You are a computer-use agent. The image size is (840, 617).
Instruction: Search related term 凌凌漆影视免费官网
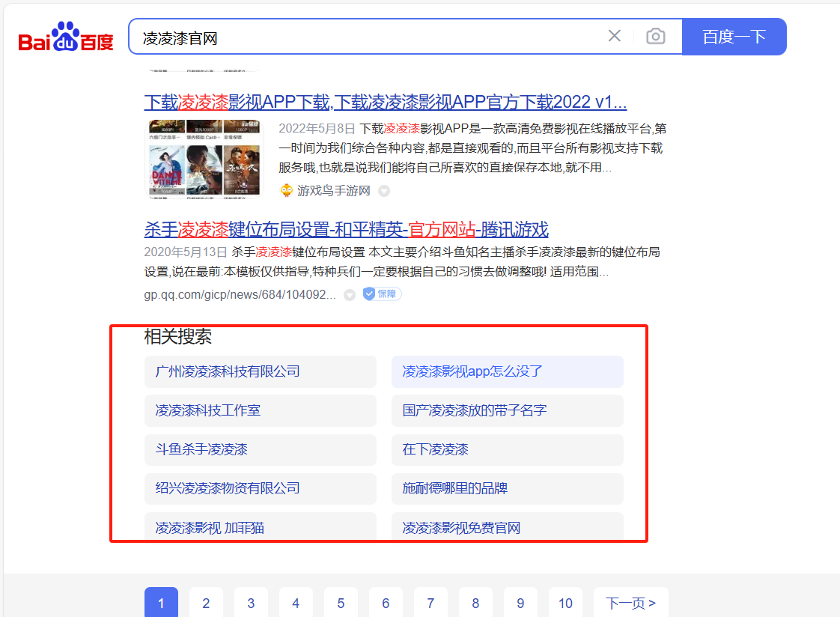[508, 527]
